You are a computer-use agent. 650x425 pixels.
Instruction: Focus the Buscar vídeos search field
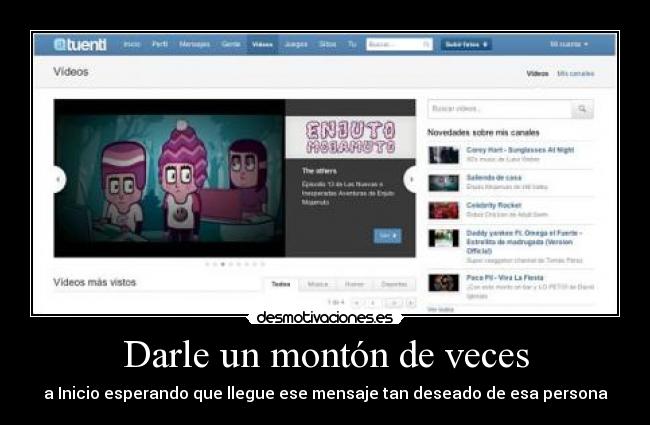pyautogui.click(x=500, y=109)
